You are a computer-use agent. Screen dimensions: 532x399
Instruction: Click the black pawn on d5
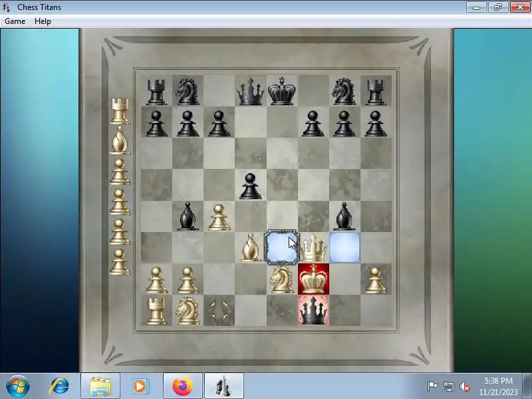coord(251,186)
